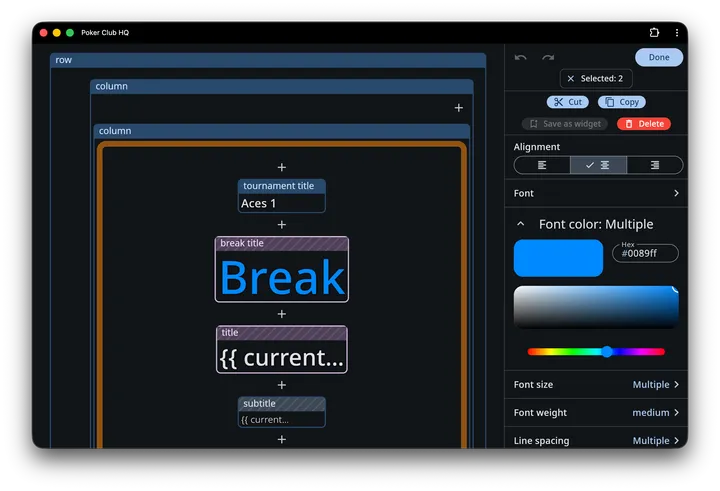Viewport: 720px width, 491px height.
Task: Click the Selected: 2 indicator
Action: point(596,79)
